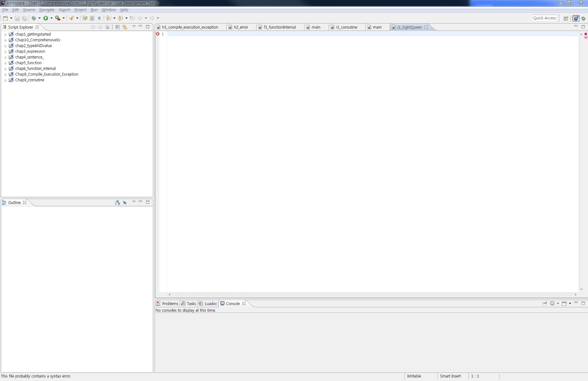Click the syntax error marker on line 1
The height and width of the screenshot is (381, 588).
[158, 34]
